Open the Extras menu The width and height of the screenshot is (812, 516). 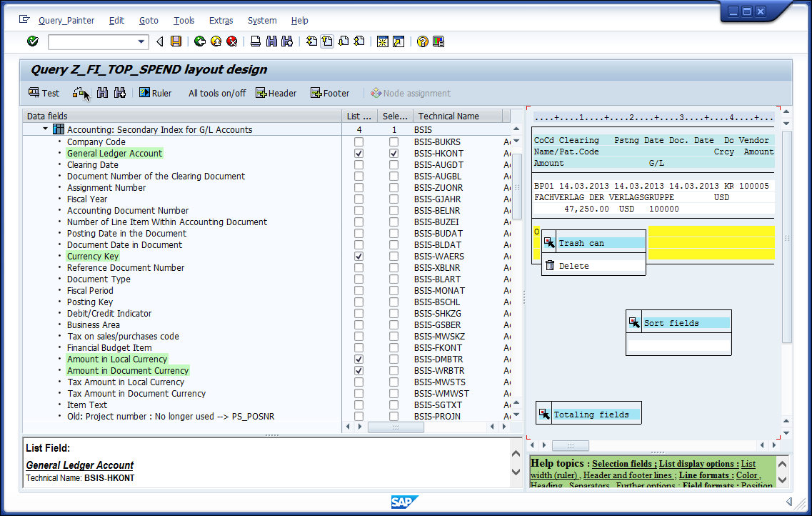point(221,20)
